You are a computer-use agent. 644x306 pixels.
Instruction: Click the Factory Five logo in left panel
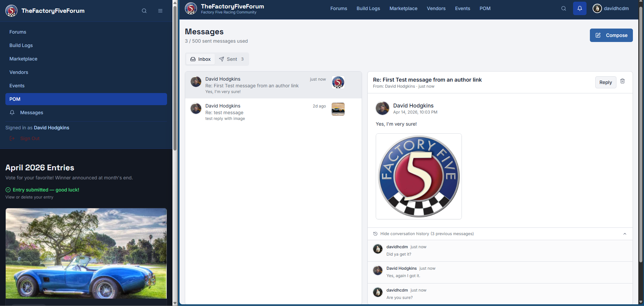coord(11,11)
